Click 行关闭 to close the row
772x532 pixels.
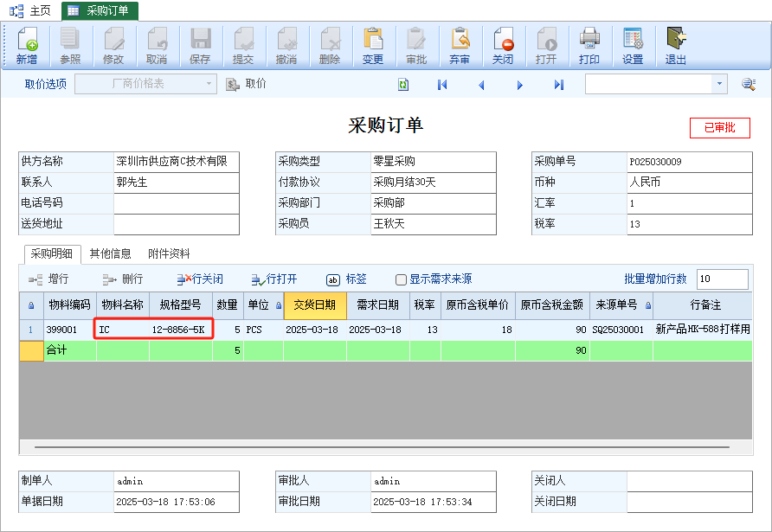(x=200, y=279)
